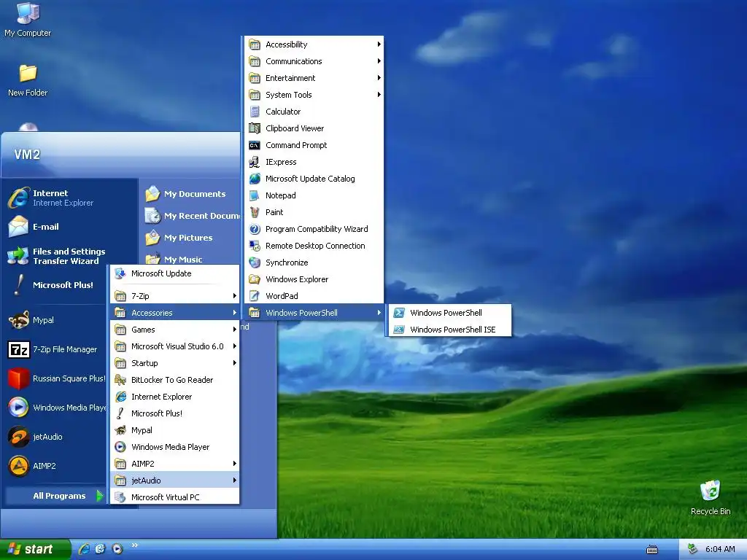The height and width of the screenshot is (560, 747).
Task: Expand Quick Launch overflow chevron
Action: pos(135,545)
